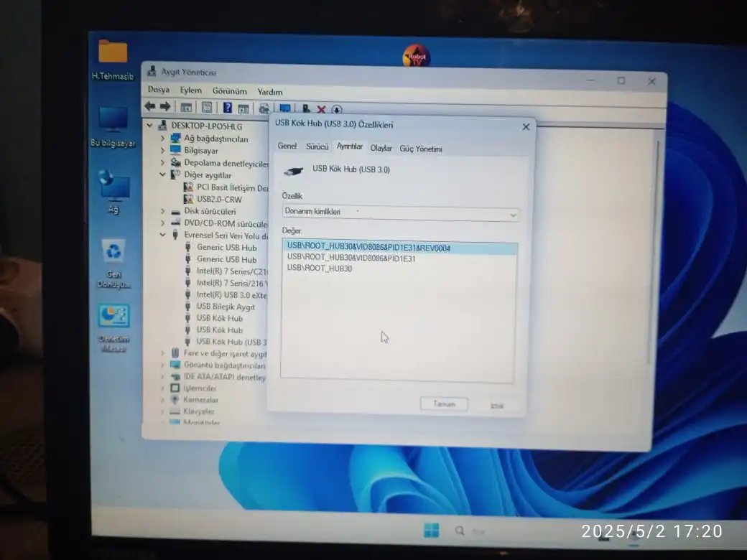
Task: Select the Klavyeler node
Action: click(x=193, y=411)
